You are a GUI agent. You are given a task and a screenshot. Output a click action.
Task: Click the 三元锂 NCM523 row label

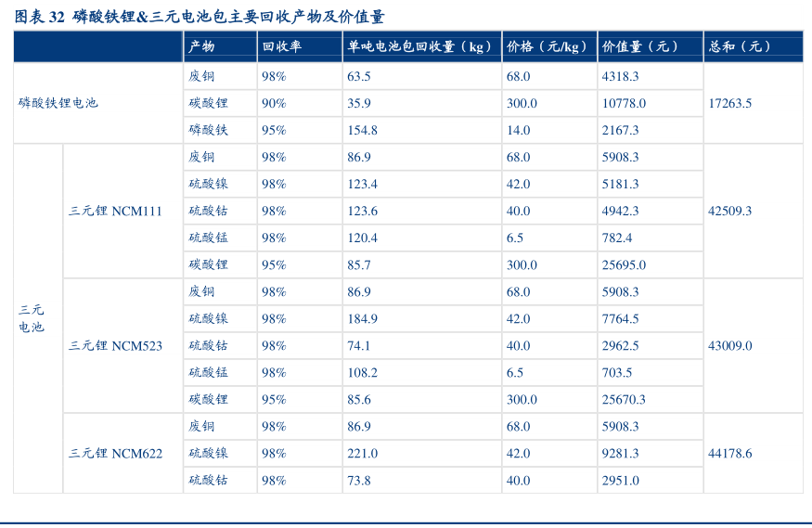tap(115, 345)
